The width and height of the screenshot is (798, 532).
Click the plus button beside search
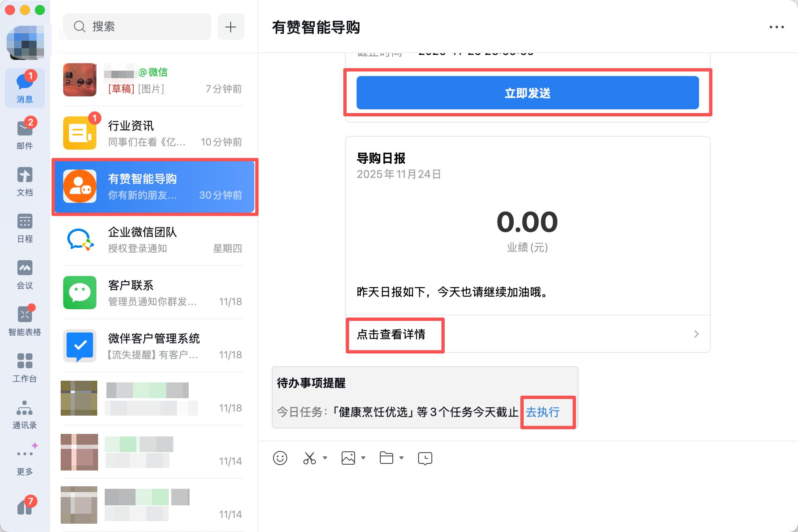231,27
